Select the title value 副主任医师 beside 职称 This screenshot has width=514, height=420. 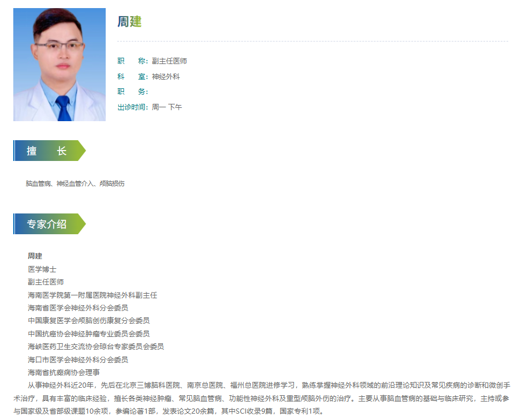pyautogui.click(x=169, y=61)
